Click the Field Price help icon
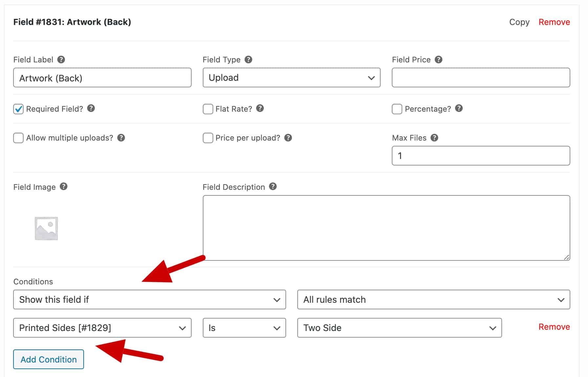The height and width of the screenshot is (377, 588). coord(438,59)
